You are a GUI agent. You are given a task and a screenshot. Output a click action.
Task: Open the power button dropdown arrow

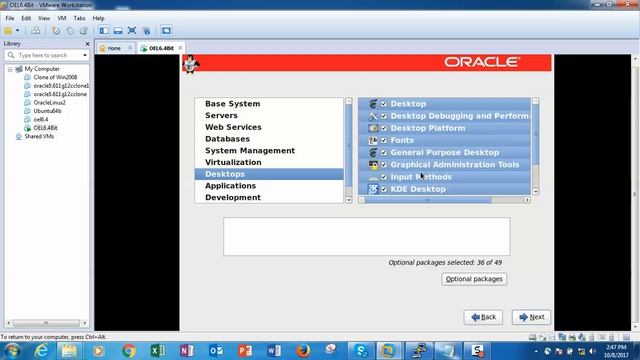[x=18, y=31]
